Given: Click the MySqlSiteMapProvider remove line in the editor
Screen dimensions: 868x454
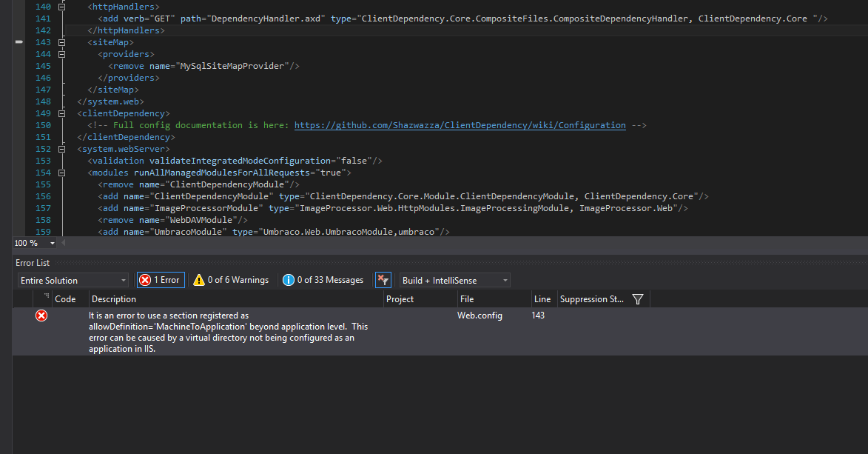Looking at the screenshot, I should tap(203, 66).
